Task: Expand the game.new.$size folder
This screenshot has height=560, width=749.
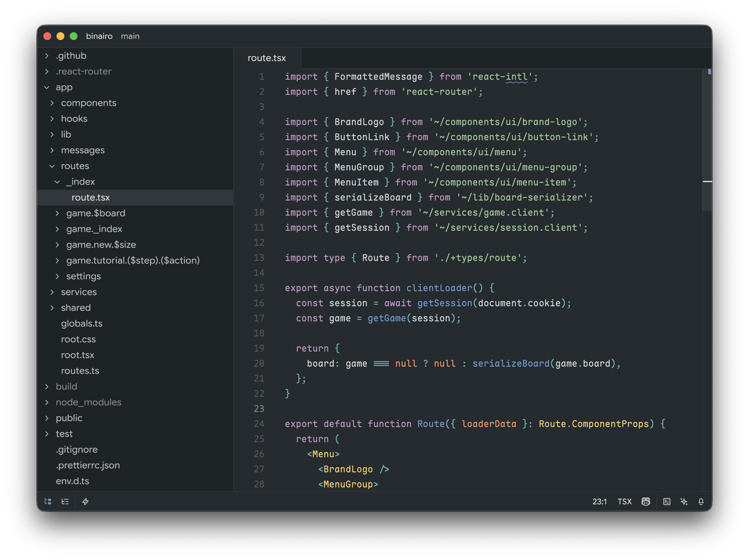Action: [135, 245]
